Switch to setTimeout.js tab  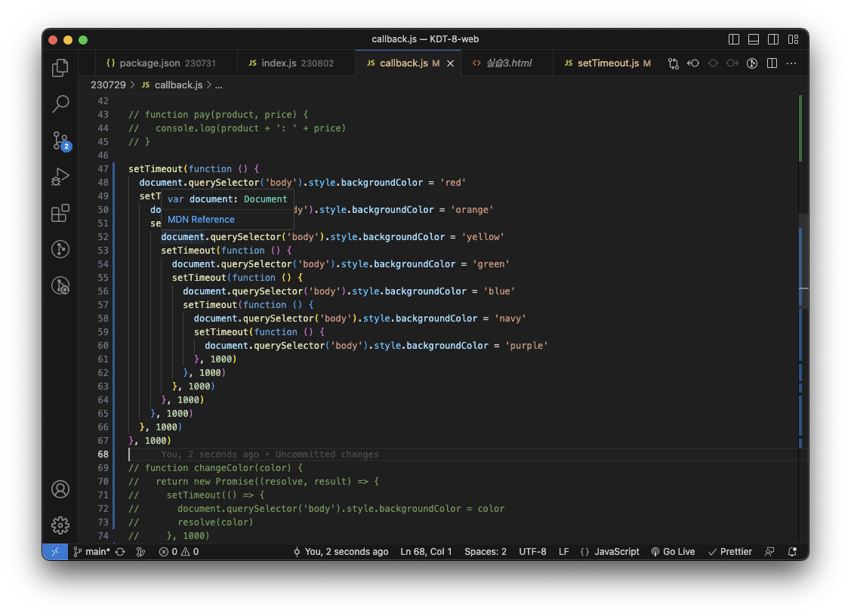pos(607,63)
